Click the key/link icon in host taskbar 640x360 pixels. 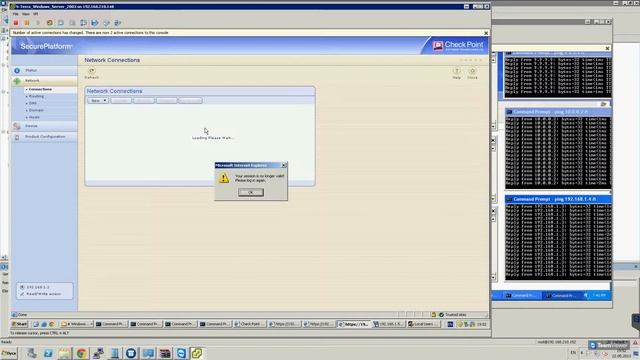tap(197, 353)
